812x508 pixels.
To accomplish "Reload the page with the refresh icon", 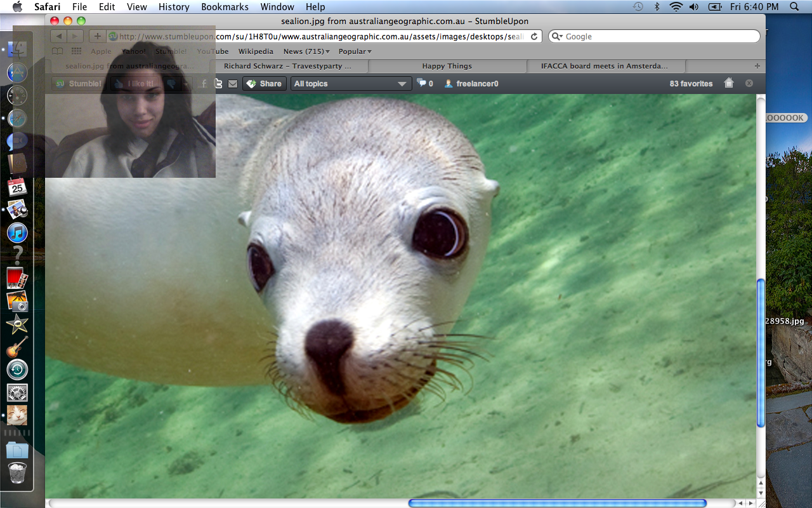I will (534, 37).
